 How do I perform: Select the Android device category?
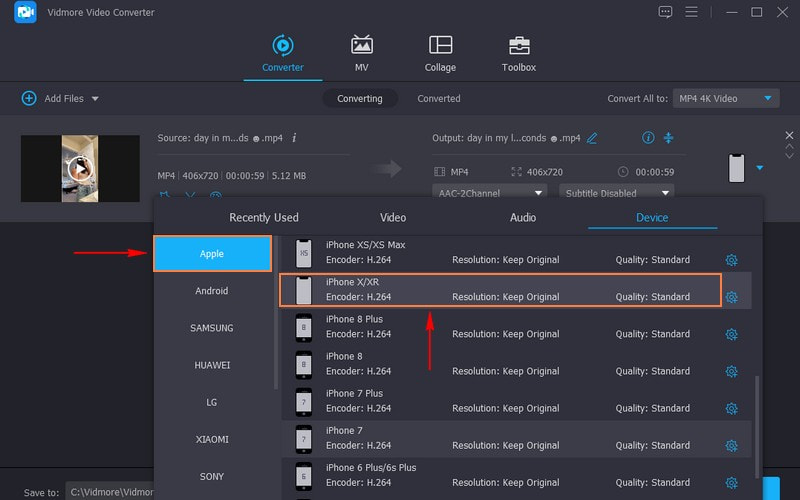(x=212, y=291)
